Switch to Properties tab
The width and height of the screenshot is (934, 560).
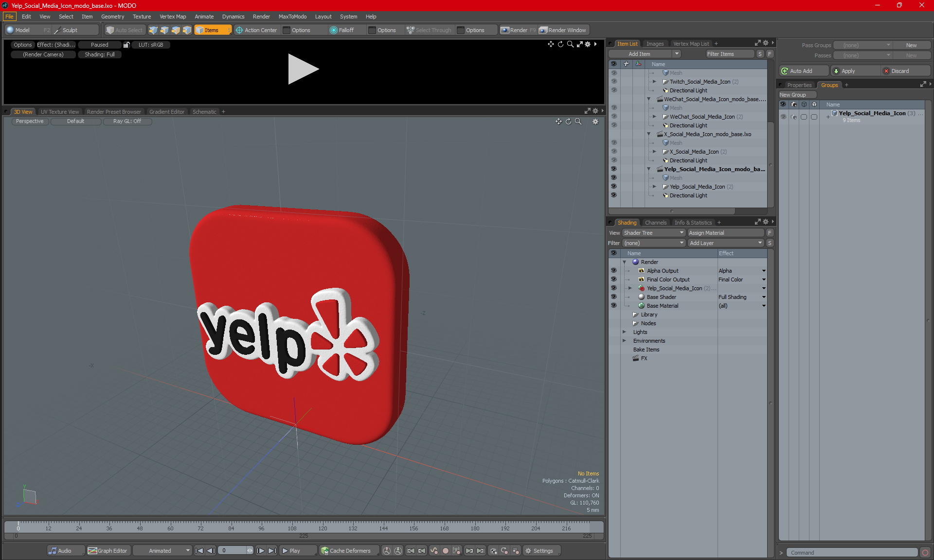tap(799, 85)
